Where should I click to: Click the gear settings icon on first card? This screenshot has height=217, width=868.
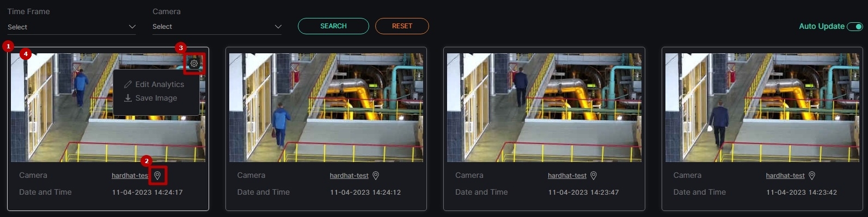(x=194, y=64)
